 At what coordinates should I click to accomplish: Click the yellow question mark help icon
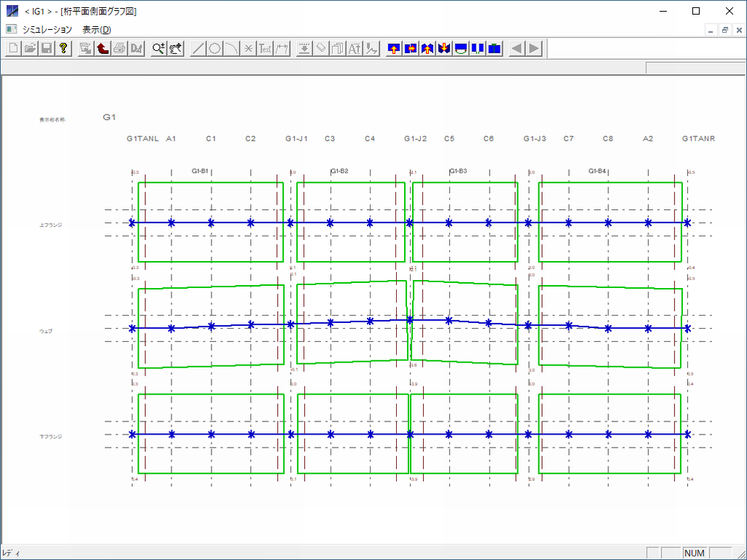click(63, 49)
